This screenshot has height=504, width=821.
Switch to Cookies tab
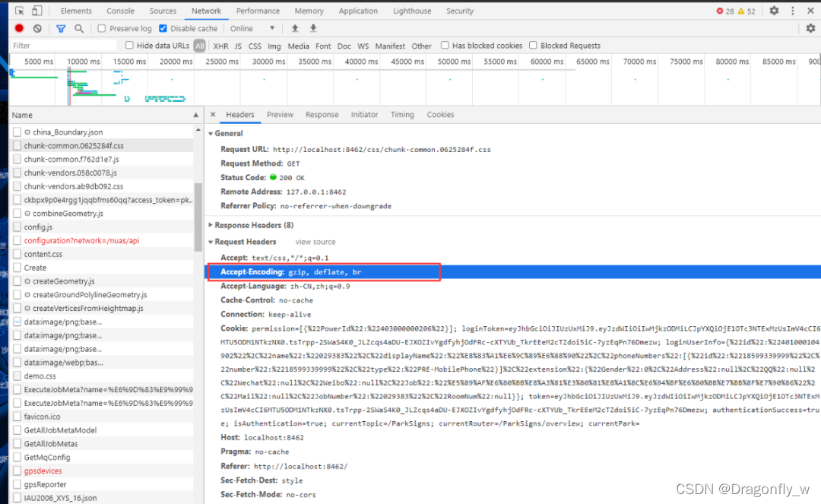440,114
